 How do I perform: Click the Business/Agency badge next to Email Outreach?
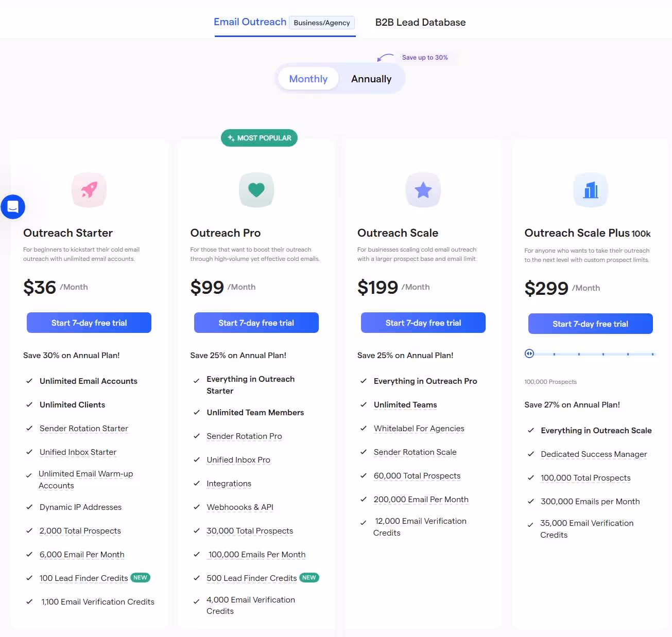tap(322, 23)
